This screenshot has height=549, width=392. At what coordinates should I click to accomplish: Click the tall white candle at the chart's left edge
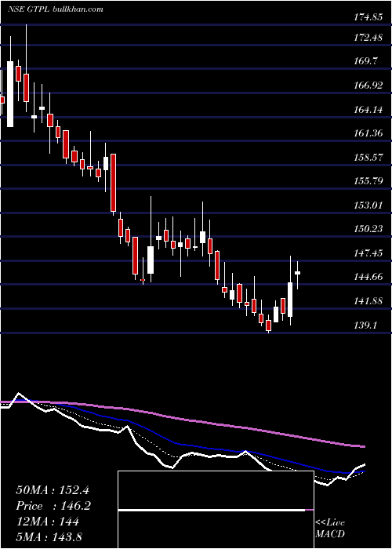10,94
